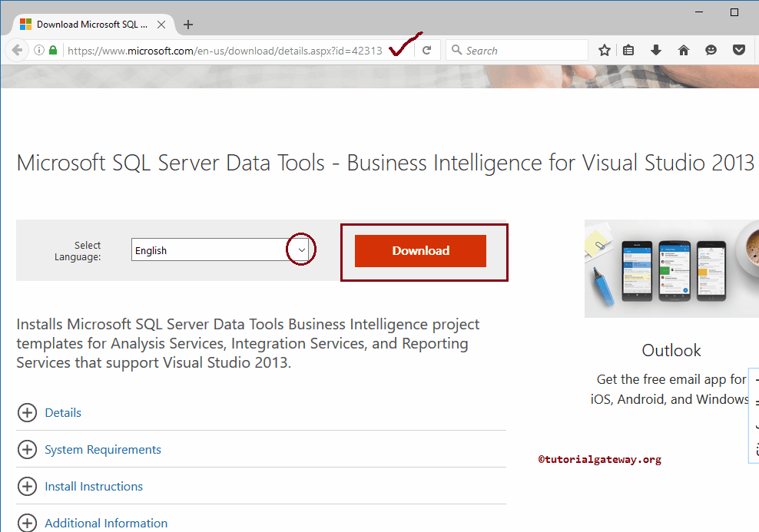Reload the current page

(427, 51)
